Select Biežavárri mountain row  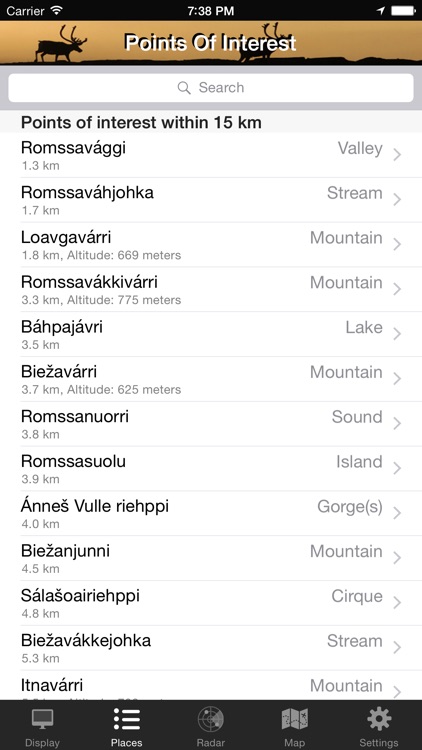pyautogui.click(x=211, y=379)
